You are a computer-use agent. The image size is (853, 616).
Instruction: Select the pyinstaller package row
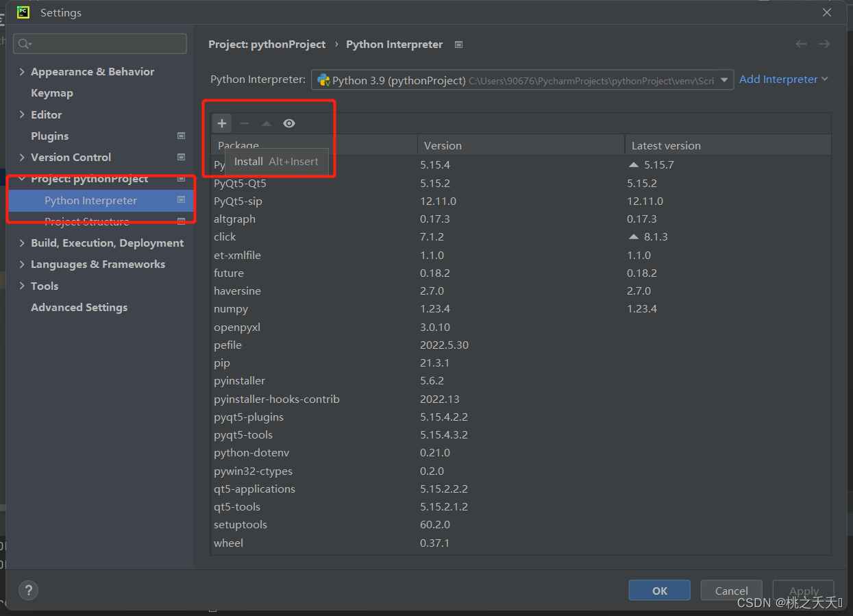coord(521,380)
